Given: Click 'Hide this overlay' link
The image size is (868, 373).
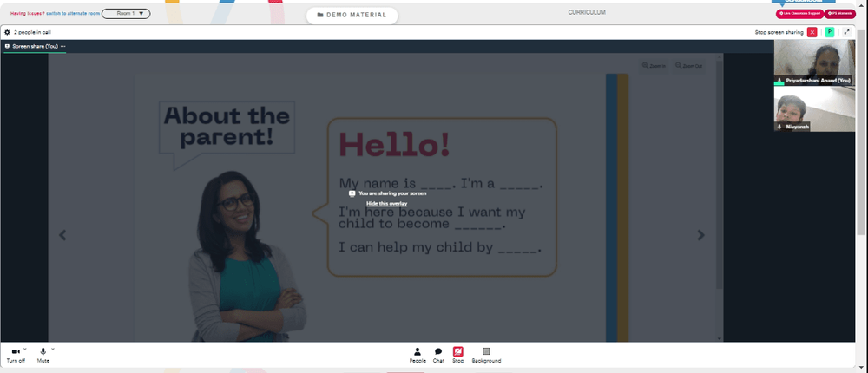Looking at the screenshot, I should [x=386, y=204].
